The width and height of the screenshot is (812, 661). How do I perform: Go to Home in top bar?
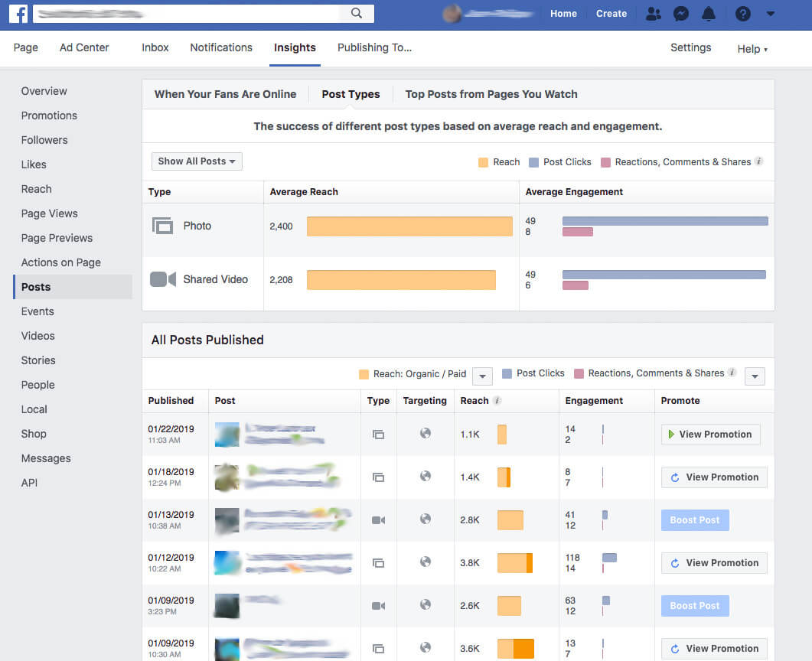[563, 14]
